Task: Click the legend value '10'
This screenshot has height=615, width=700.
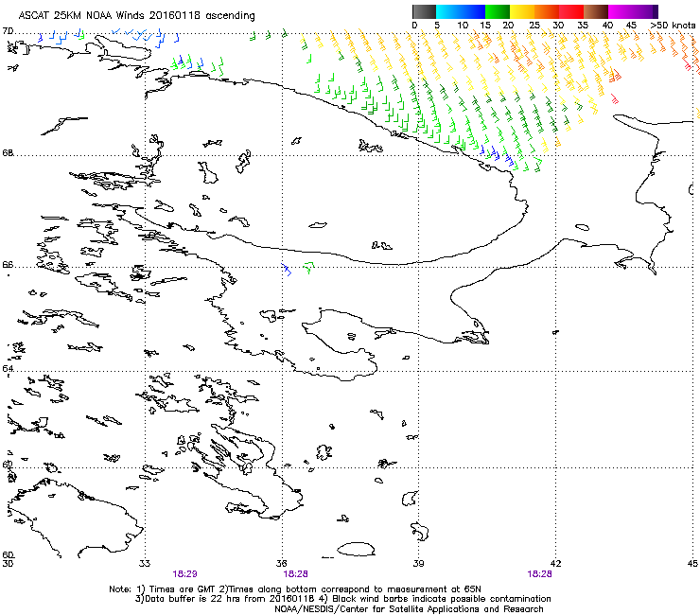Action: click(x=463, y=26)
